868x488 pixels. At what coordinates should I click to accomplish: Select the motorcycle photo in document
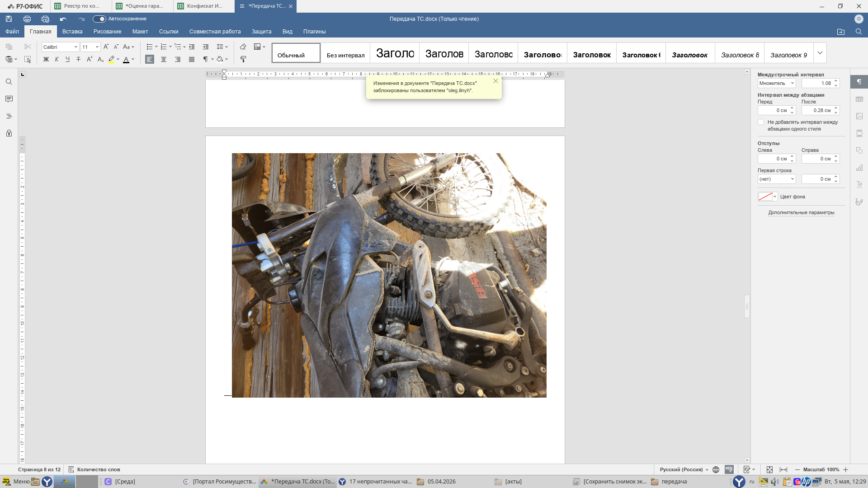click(389, 275)
